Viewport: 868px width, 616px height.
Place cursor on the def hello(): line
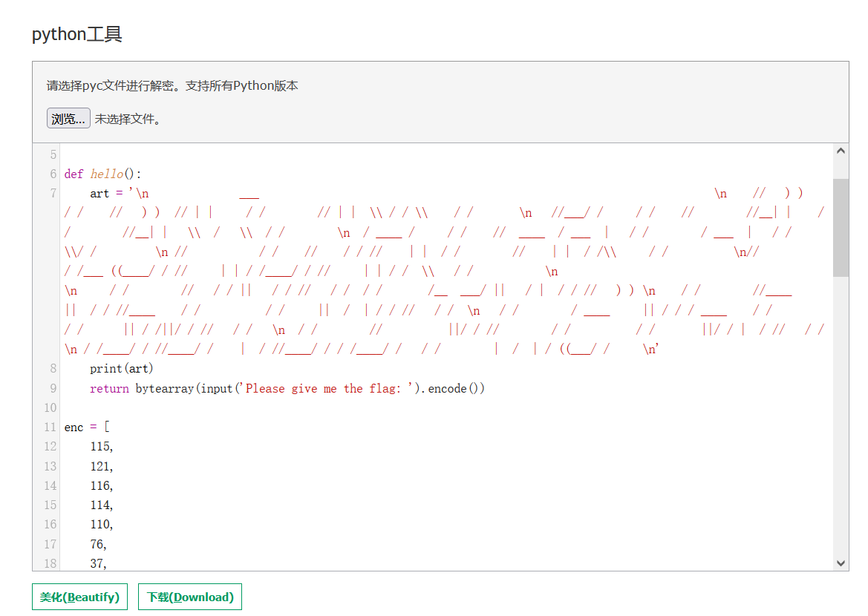pyautogui.click(x=102, y=174)
